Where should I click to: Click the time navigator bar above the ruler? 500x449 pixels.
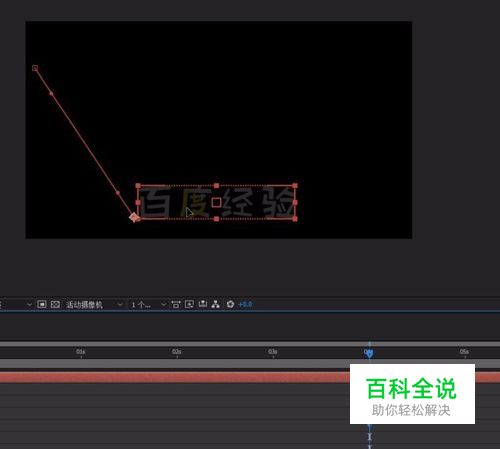click(250, 343)
